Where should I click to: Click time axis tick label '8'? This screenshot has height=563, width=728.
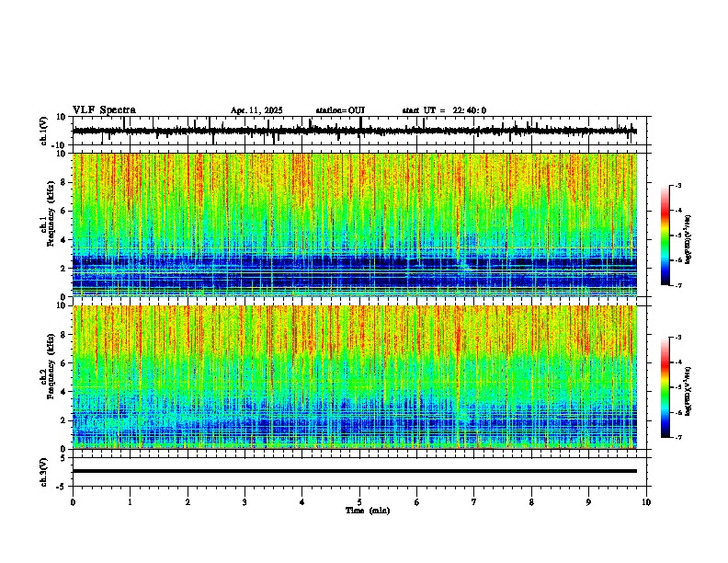(531, 502)
